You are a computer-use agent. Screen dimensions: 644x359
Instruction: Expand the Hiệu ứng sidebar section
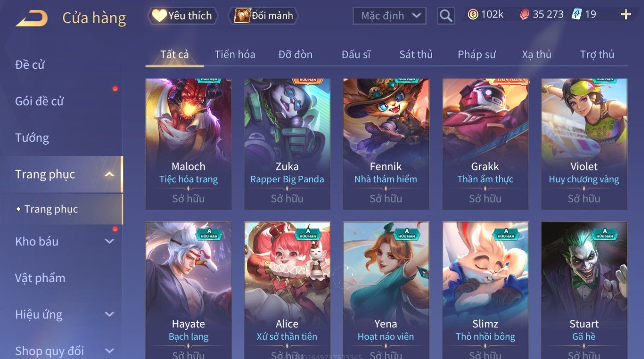point(109,315)
